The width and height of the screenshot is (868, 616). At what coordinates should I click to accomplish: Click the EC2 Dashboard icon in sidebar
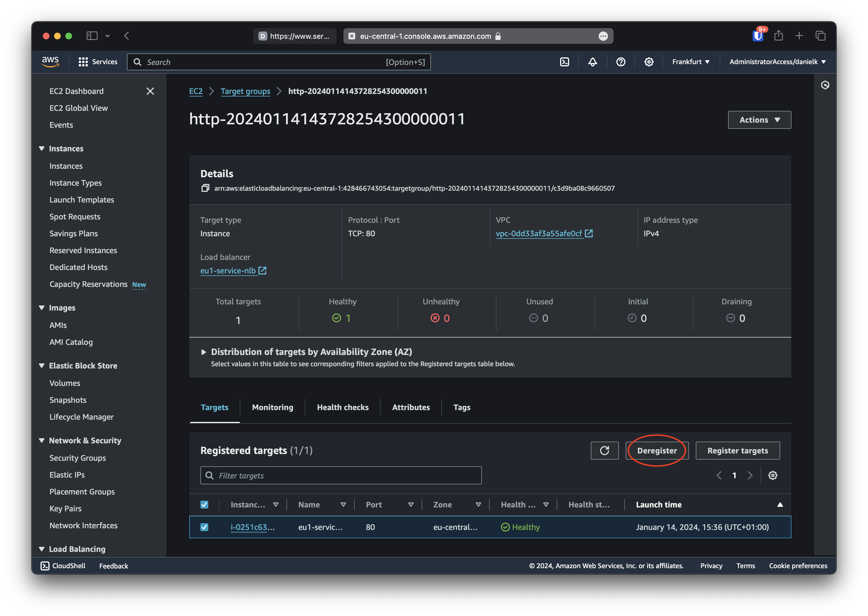[75, 90]
